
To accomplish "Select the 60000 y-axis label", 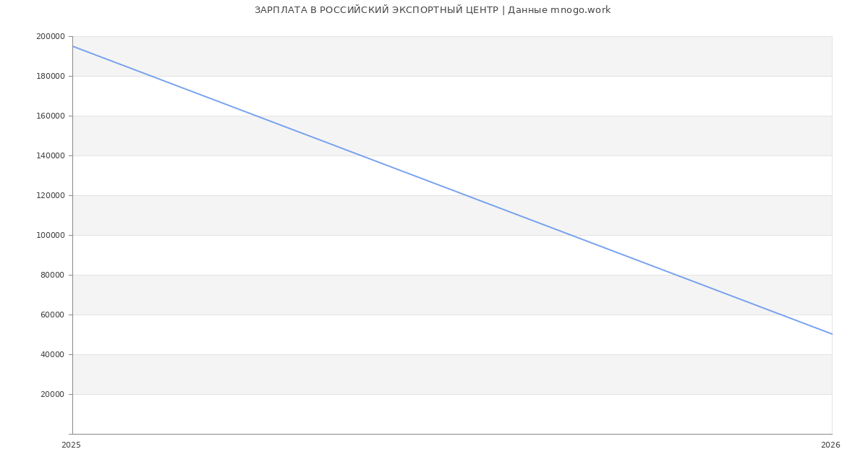I will (53, 315).
